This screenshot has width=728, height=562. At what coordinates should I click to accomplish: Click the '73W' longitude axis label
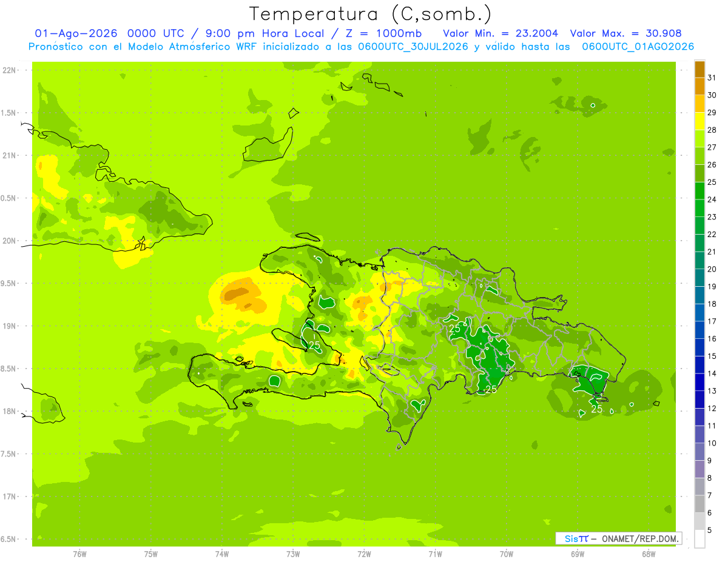click(293, 553)
